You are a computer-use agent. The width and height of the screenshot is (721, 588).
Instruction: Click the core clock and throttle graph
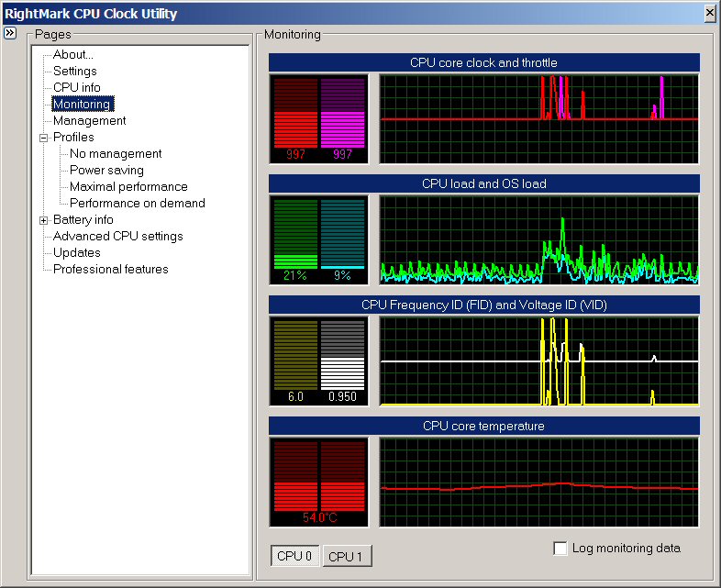coord(538,119)
